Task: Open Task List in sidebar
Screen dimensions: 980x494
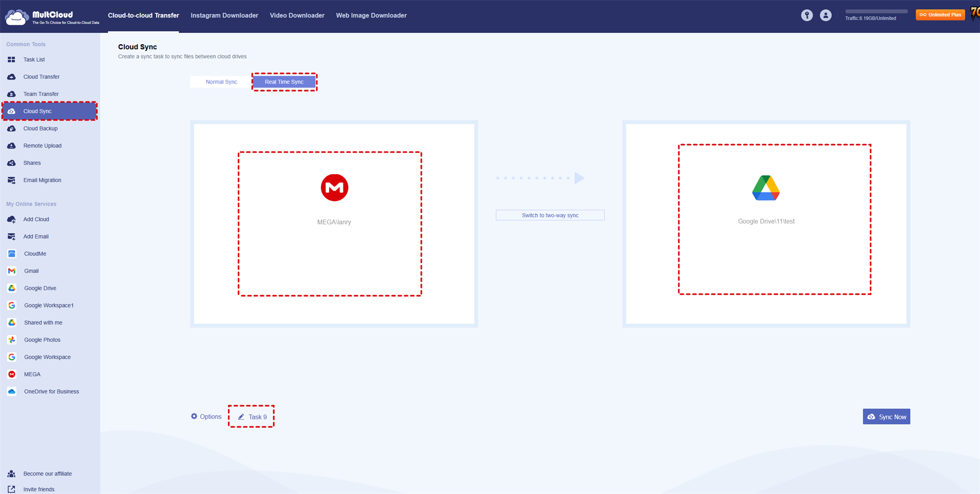Action: pyautogui.click(x=34, y=60)
